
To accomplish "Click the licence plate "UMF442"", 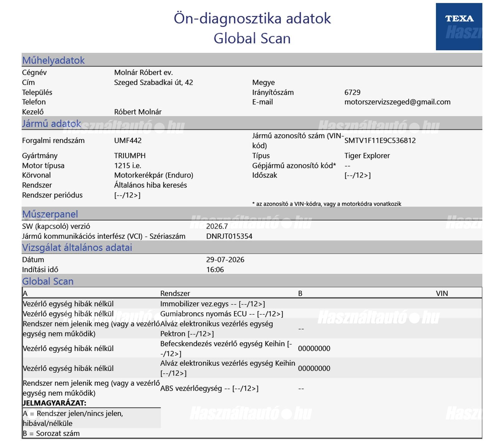I will 128,141.
